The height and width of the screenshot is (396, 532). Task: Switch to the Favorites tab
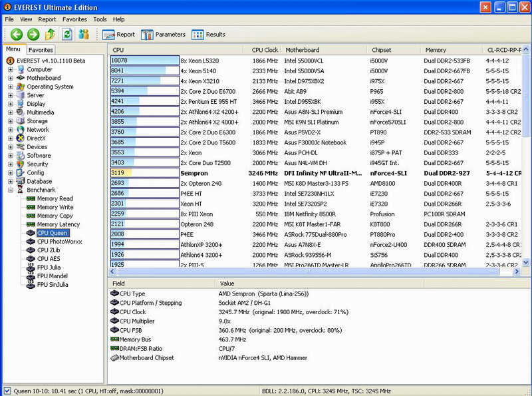pos(41,50)
